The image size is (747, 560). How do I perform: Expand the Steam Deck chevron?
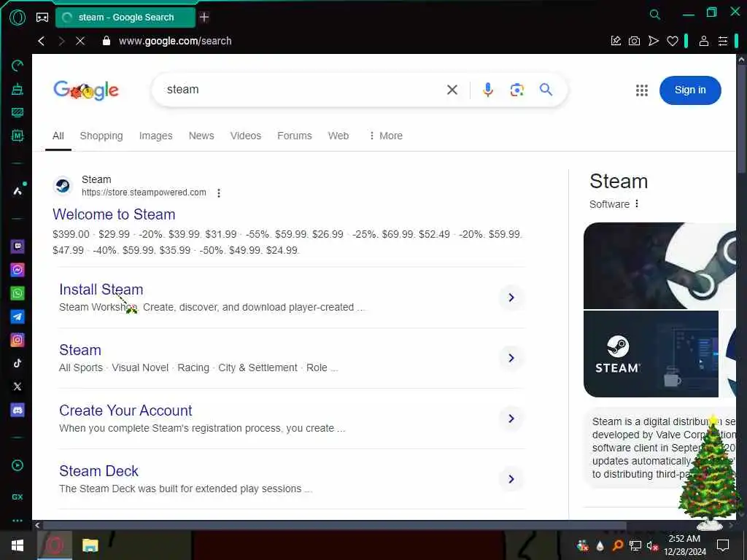tap(511, 479)
